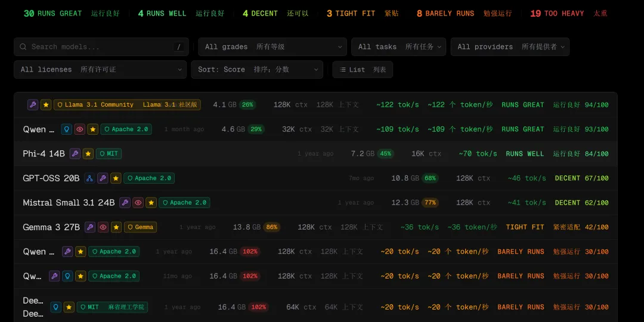Screen dimensions: 644x322
Task: Click the lightbulb icon in the 4.6 GB Qwen row
Action: 67,129
